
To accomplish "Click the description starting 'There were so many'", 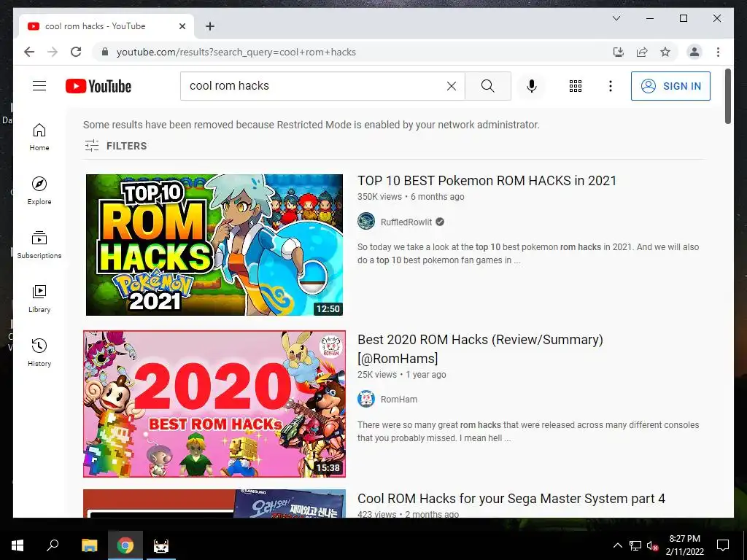I will click(x=528, y=432).
